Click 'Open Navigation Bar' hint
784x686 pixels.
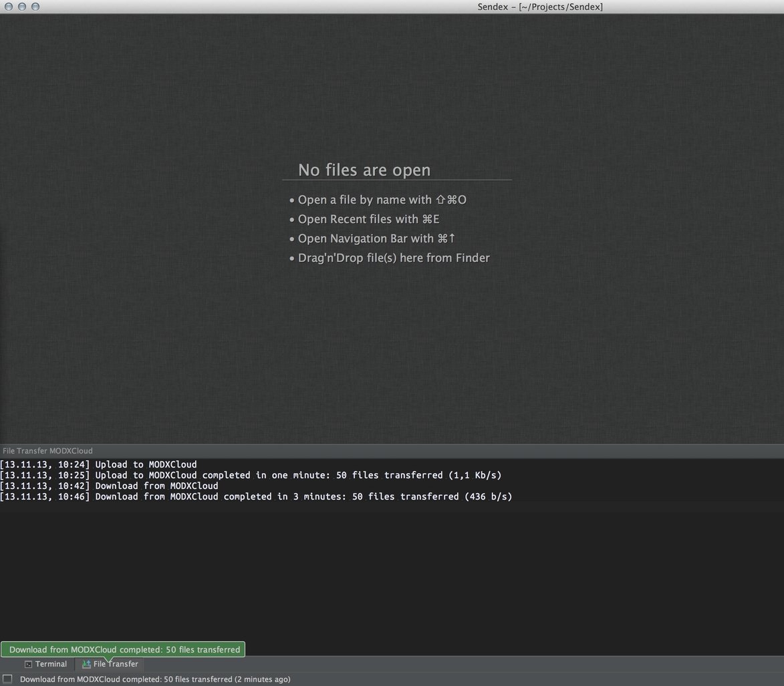point(376,238)
